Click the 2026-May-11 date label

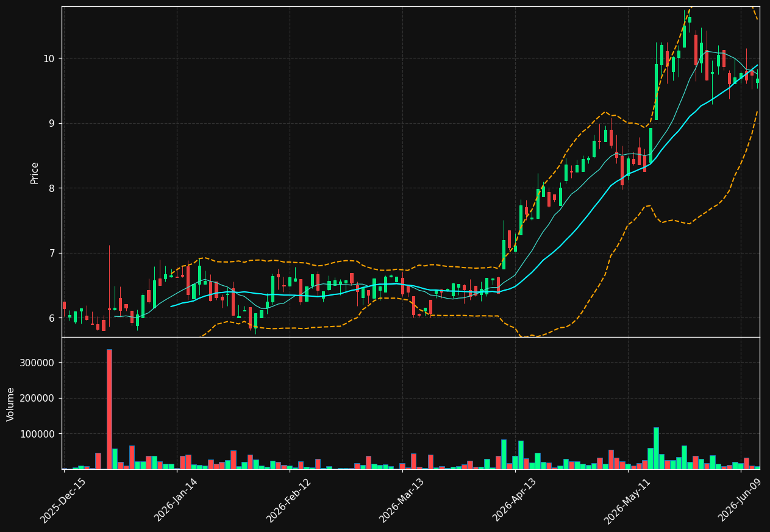click(x=627, y=500)
